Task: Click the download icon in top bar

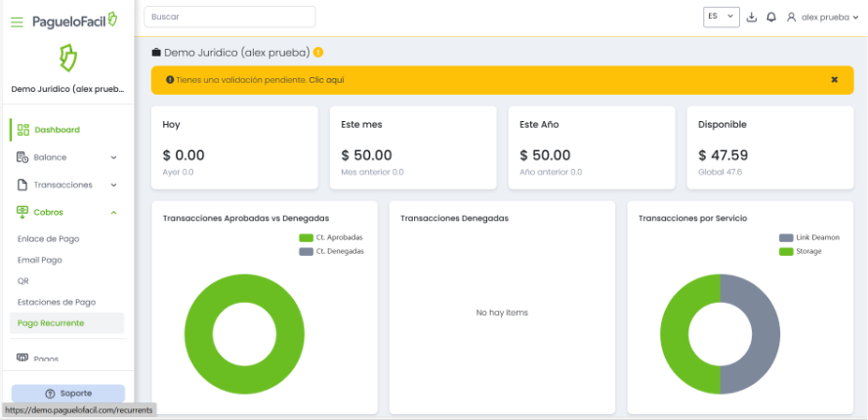Action: pyautogui.click(x=751, y=17)
